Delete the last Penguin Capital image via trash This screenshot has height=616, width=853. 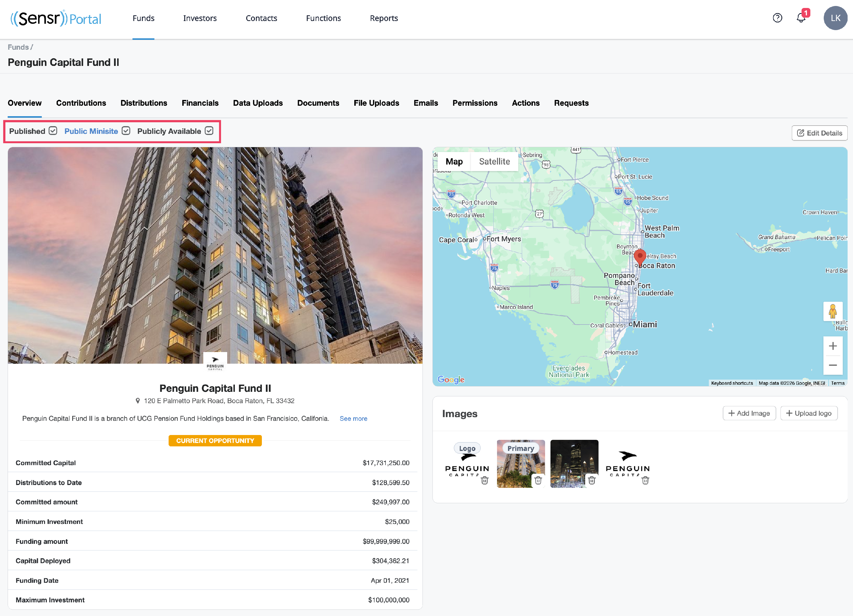tap(645, 480)
